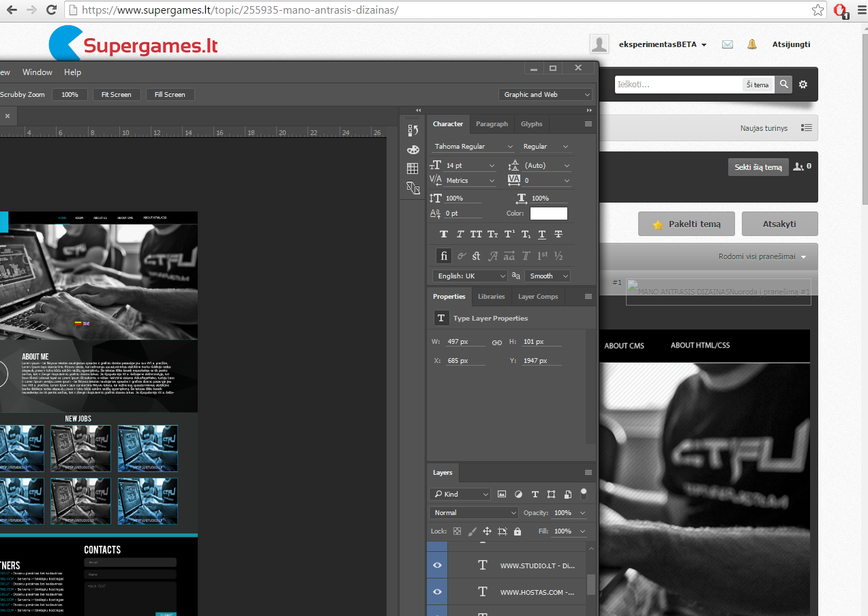Open Graphic and Web workspace dropdown
868x616 pixels.
click(x=545, y=95)
